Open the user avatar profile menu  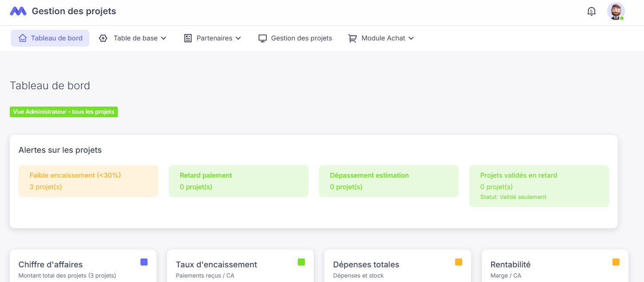[x=616, y=12]
